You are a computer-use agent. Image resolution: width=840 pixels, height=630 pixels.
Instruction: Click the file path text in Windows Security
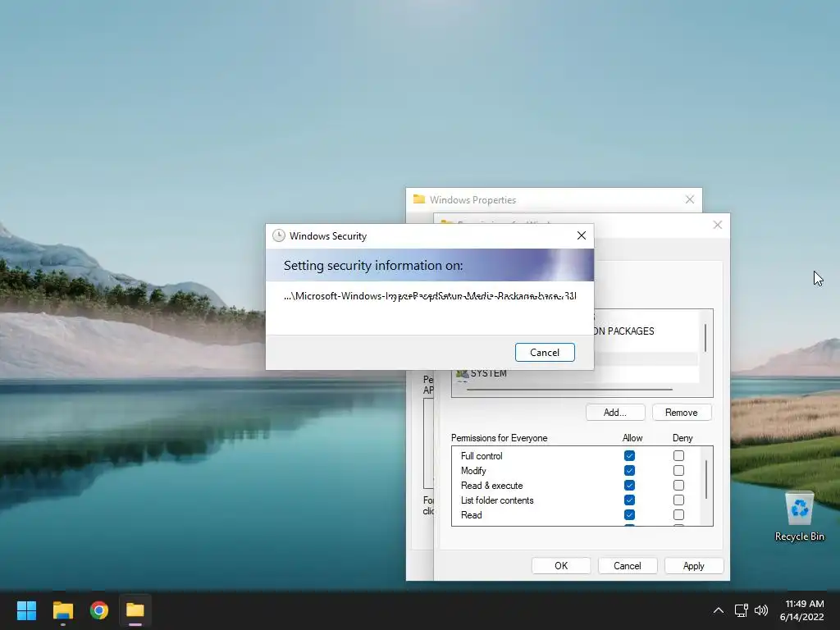[430, 295]
